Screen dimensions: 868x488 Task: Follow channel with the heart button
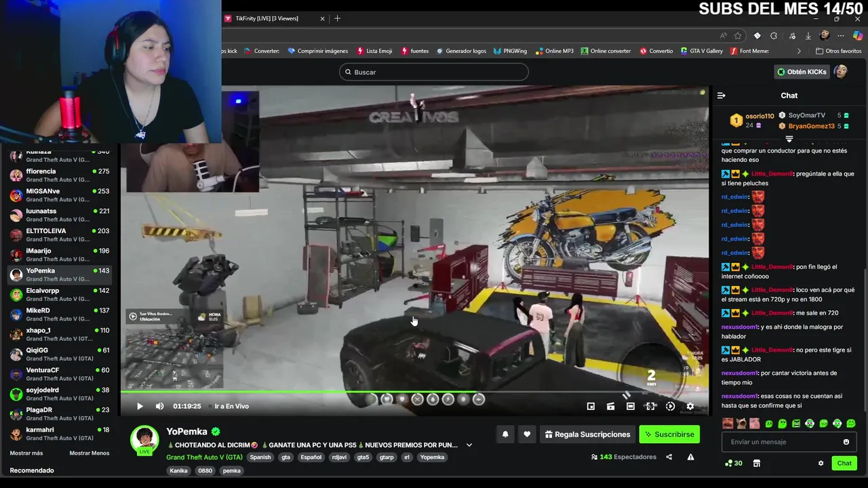pos(527,434)
